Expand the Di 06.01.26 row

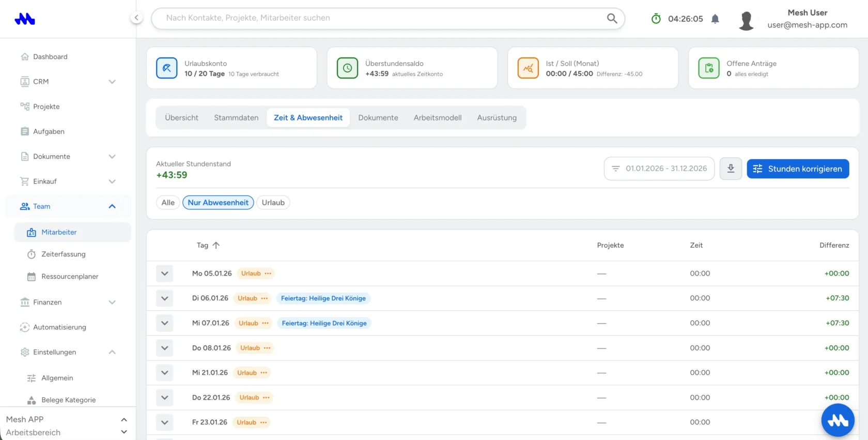coord(165,298)
